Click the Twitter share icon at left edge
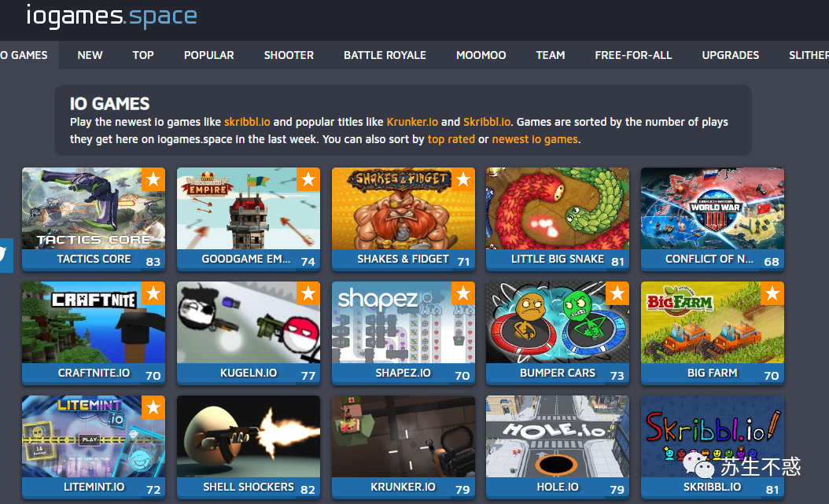 6,256
